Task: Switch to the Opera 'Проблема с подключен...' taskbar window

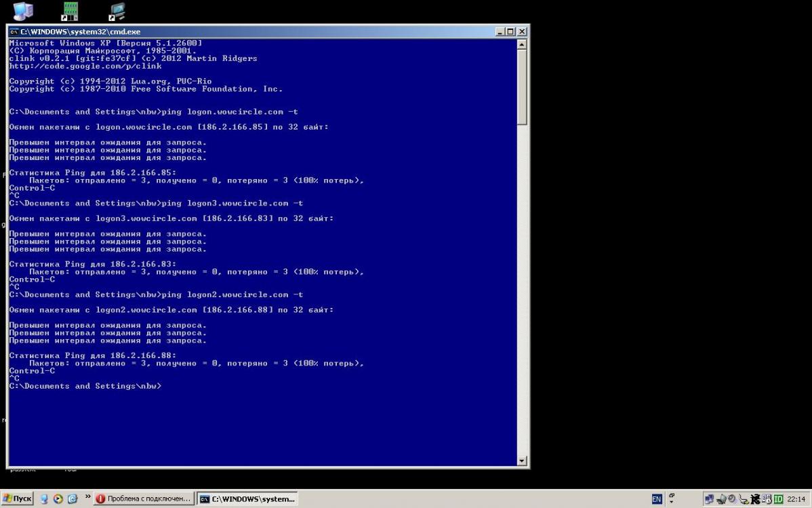Action: click(144, 499)
